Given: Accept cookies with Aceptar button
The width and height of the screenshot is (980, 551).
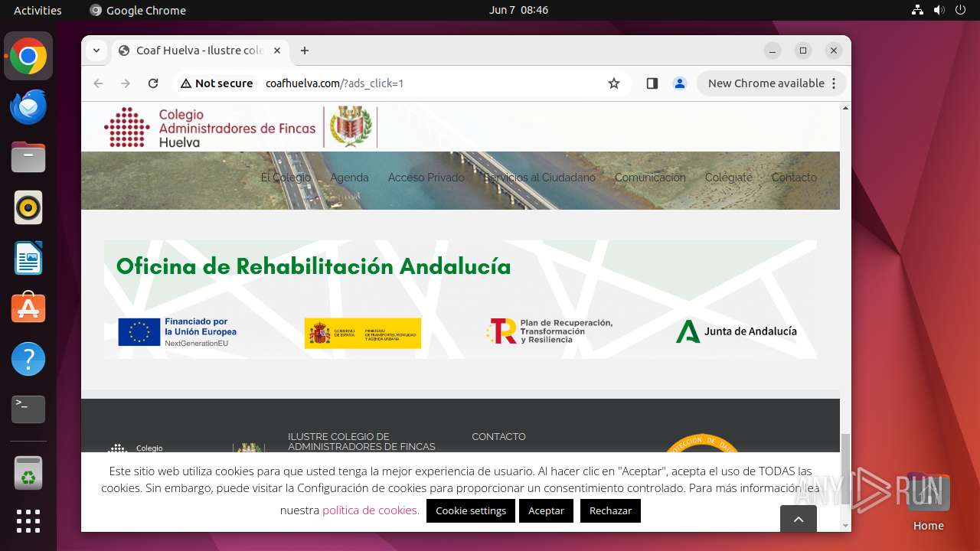Looking at the screenshot, I should (546, 510).
